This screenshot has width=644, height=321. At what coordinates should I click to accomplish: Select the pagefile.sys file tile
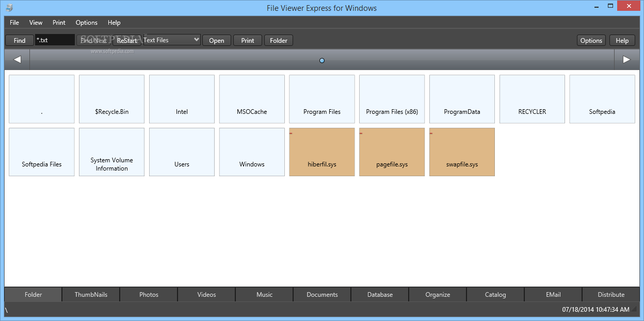392,152
